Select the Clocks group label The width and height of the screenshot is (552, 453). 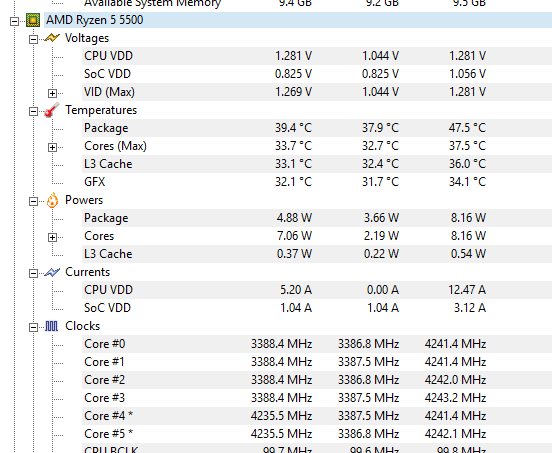point(82,326)
